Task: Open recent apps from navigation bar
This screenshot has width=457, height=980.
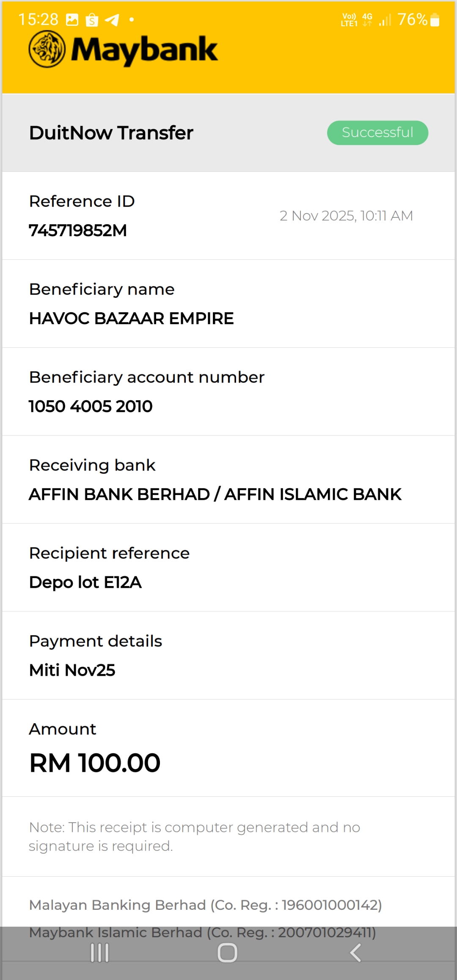Action: pyautogui.click(x=100, y=953)
